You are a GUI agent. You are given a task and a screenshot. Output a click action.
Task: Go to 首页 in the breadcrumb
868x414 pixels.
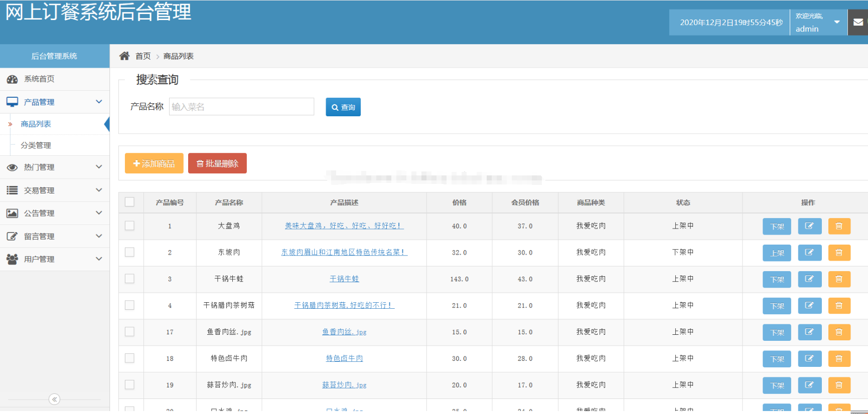coord(143,56)
